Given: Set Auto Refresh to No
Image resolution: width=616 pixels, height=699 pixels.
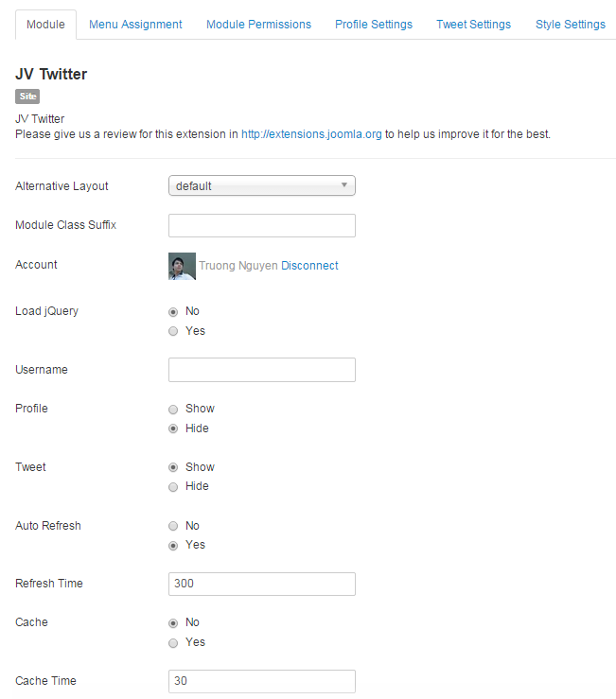Looking at the screenshot, I should (173, 526).
